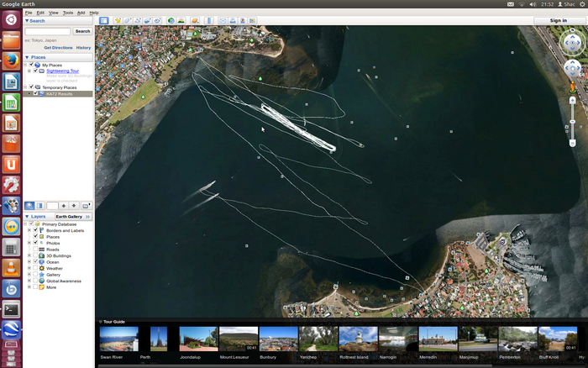The image size is (588, 368).
Task: Open the Tools menu
Action: pos(67,13)
